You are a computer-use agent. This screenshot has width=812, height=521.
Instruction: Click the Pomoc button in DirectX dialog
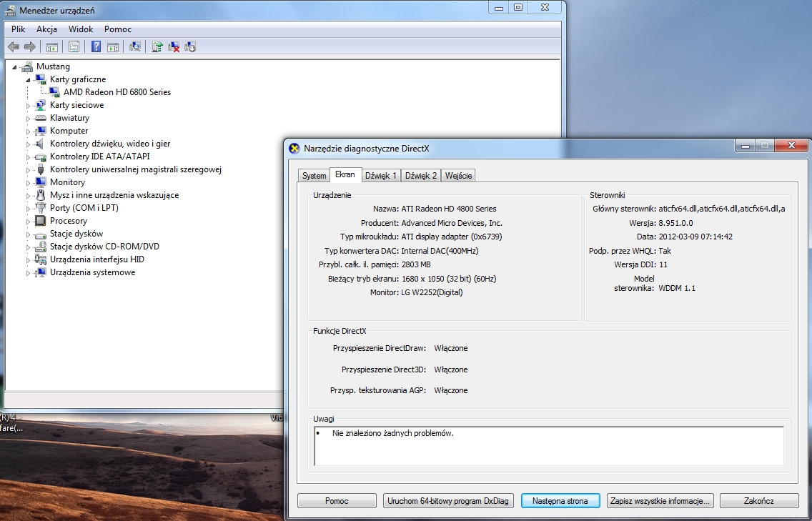(337, 501)
